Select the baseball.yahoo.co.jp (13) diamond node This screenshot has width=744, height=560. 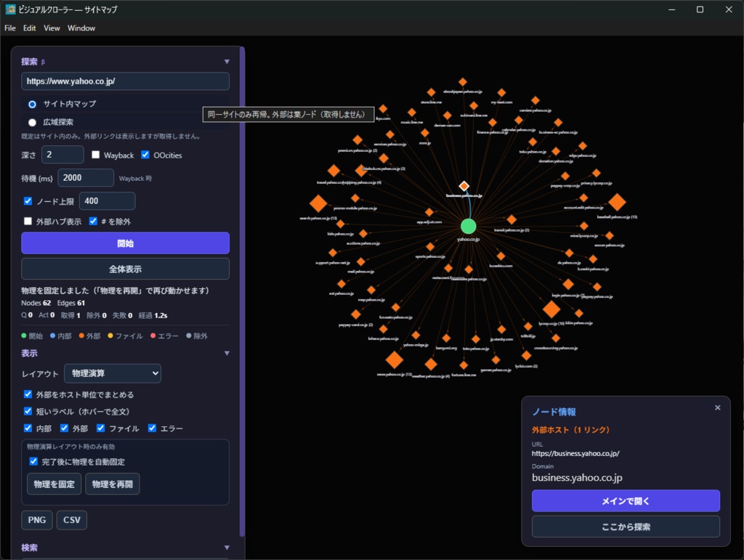pos(617,202)
